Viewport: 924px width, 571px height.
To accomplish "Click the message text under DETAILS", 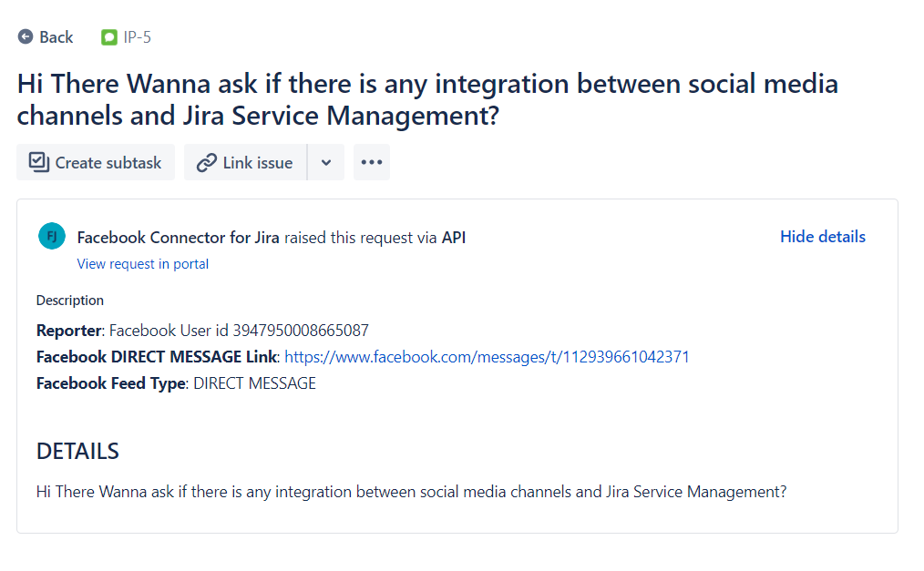I will [x=411, y=492].
